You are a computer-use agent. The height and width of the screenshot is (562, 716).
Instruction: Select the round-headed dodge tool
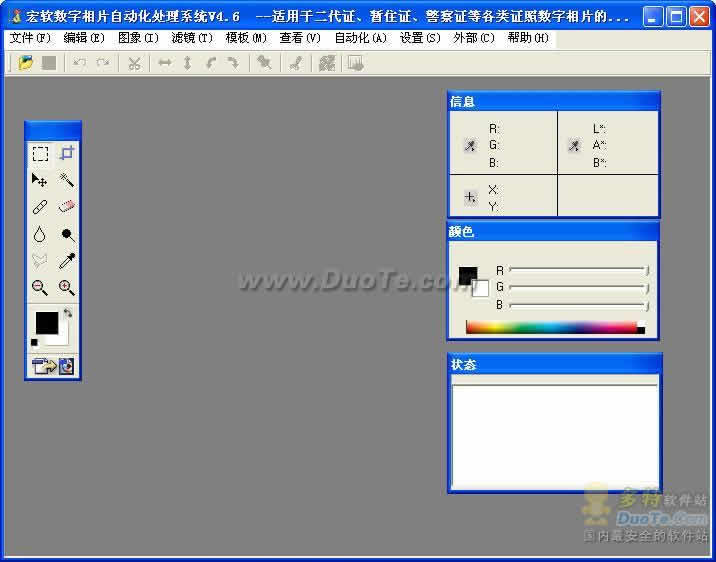point(68,235)
